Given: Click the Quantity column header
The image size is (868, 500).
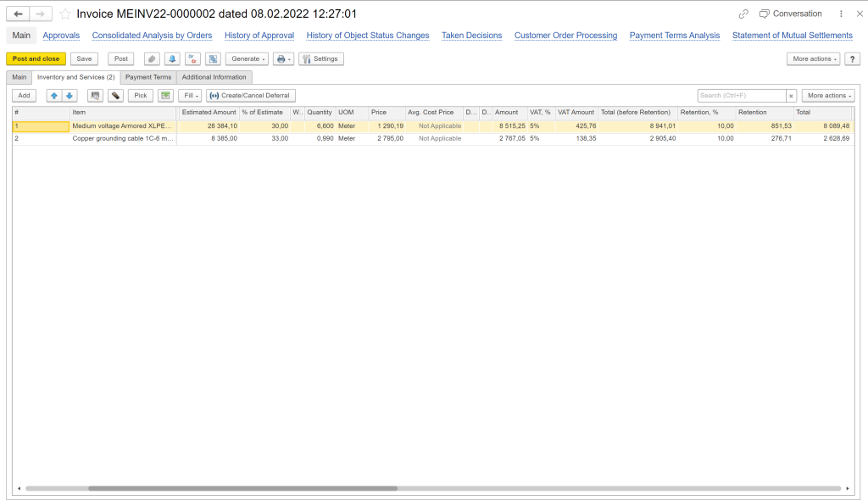Looking at the screenshot, I should point(320,113).
